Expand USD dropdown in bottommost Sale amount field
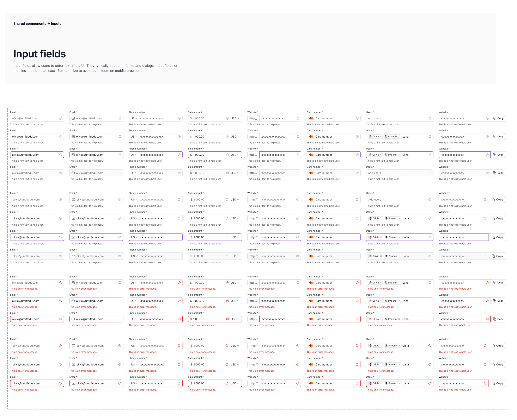The image size is (517, 420). 235,383
